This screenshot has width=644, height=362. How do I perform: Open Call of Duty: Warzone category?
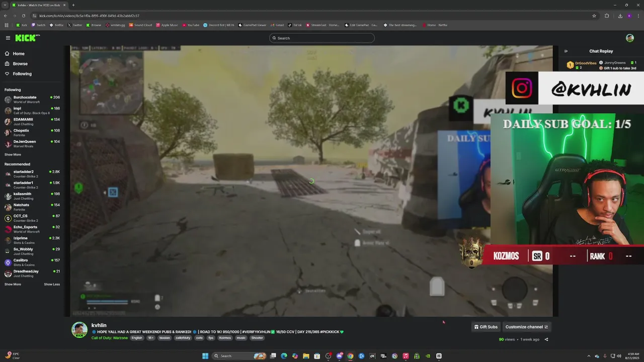click(x=110, y=338)
